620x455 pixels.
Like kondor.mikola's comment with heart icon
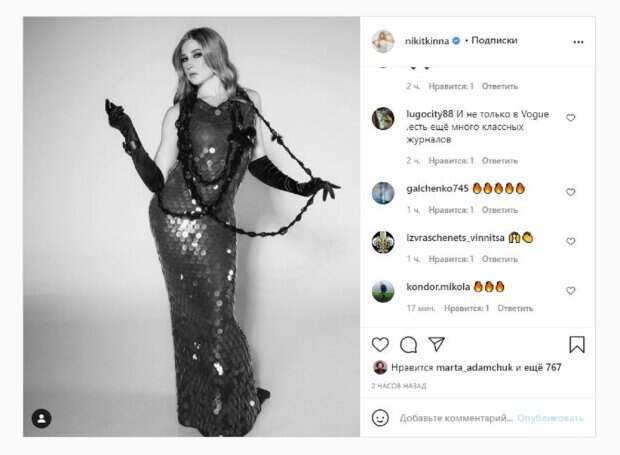[x=571, y=291]
